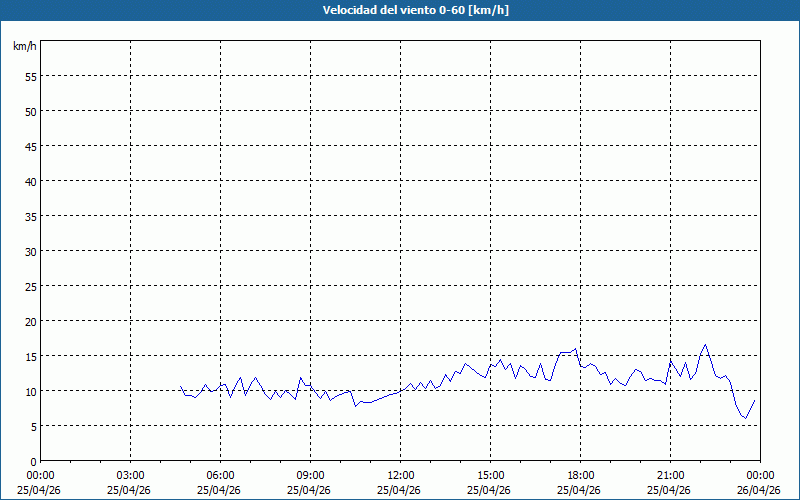Select the 03:00 time label on x-axis

coord(130,475)
